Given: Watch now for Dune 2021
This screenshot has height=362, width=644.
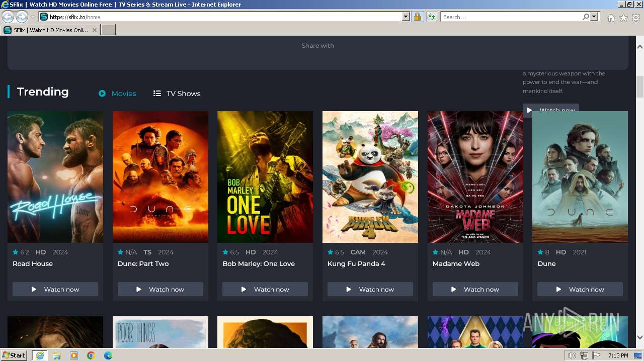Looking at the screenshot, I should point(580,289).
